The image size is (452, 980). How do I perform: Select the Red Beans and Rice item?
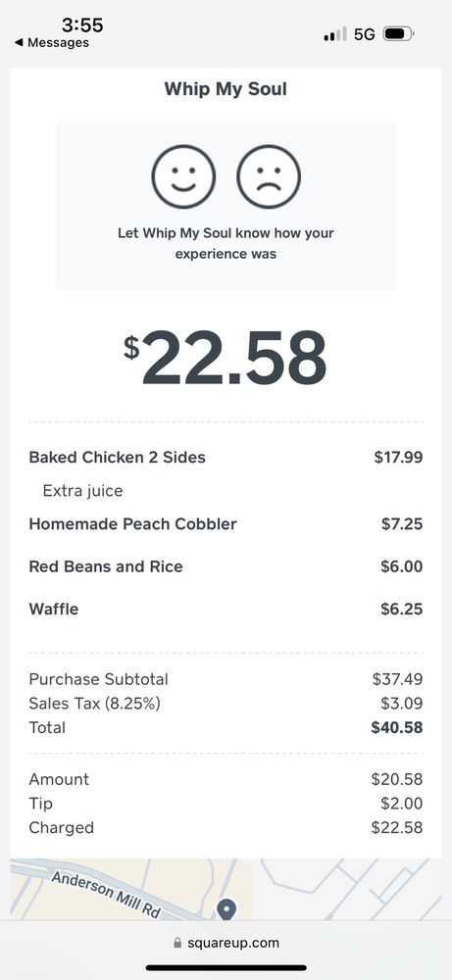point(226,566)
